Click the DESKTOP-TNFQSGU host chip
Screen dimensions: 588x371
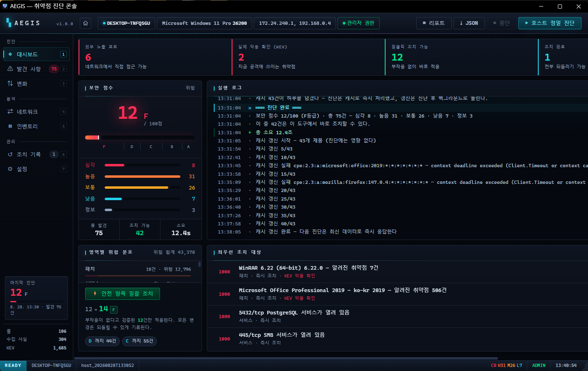(x=126, y=23)
